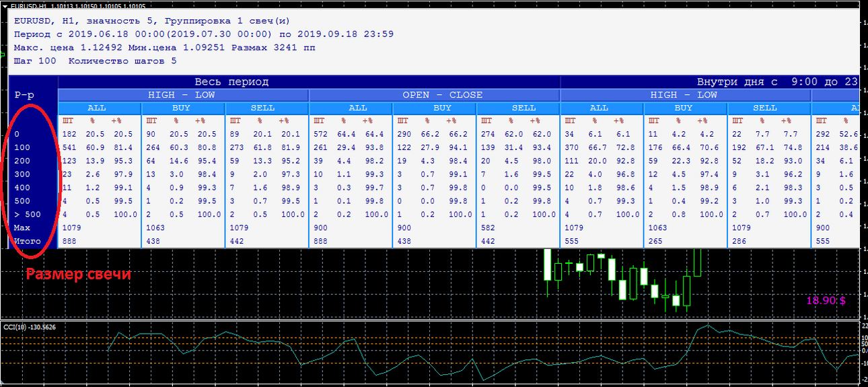Screen dimensions: 868x387
Task: Click the '500' size row label
Action: tap(22, 201)
